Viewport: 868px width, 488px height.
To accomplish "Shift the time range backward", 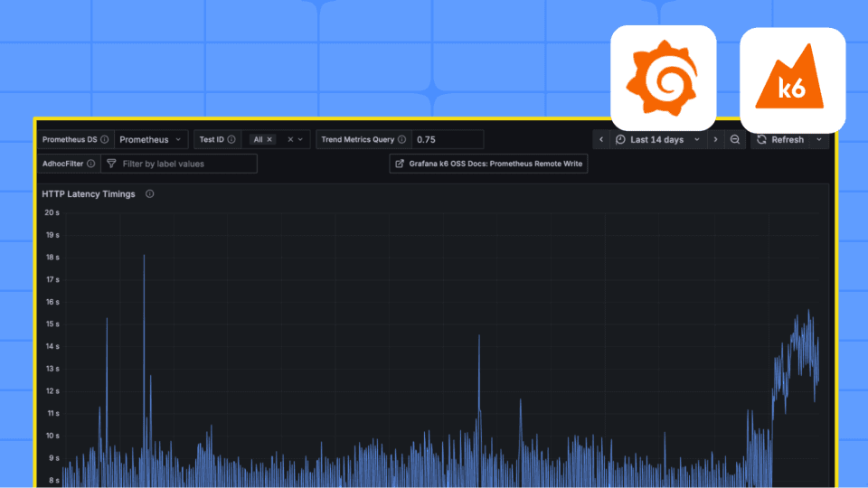I will (601, 139).
